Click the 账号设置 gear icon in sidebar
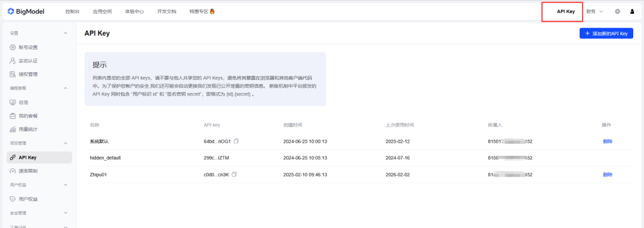The image size is (644, 228). click(x=13, y=47)
